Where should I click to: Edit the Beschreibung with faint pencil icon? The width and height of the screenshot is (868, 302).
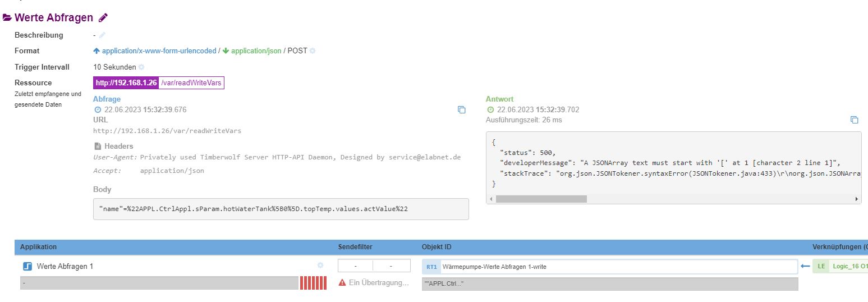point(102,35)
